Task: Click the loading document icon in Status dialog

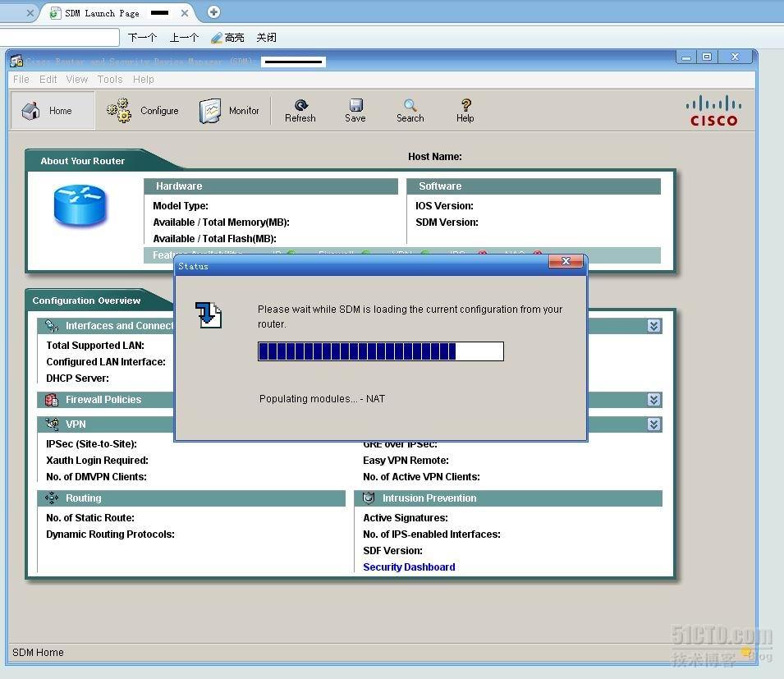Action: pos(209,315)
